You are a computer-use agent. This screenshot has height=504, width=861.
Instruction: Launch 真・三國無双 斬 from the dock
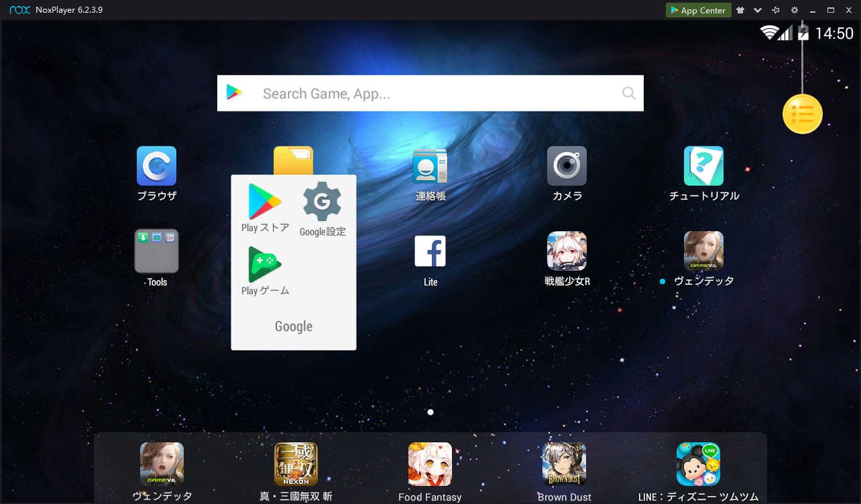tap(296, 464)
